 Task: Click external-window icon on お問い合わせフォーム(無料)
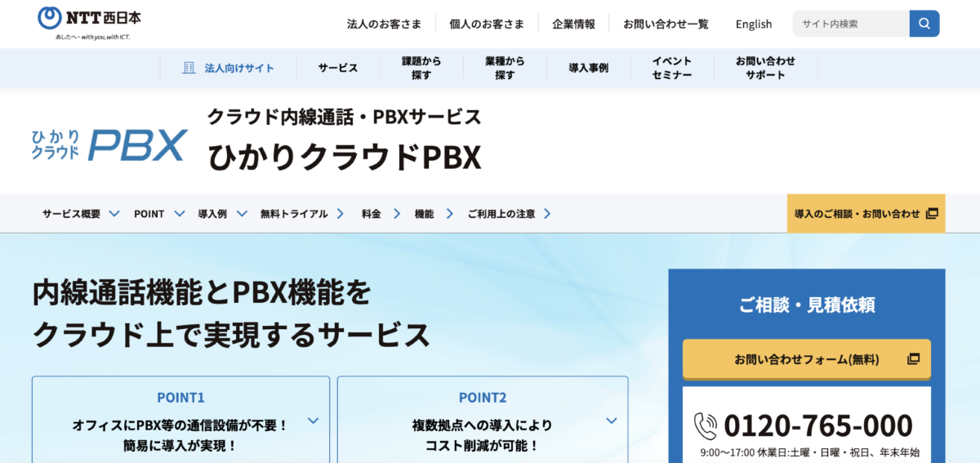pos(913,359)
